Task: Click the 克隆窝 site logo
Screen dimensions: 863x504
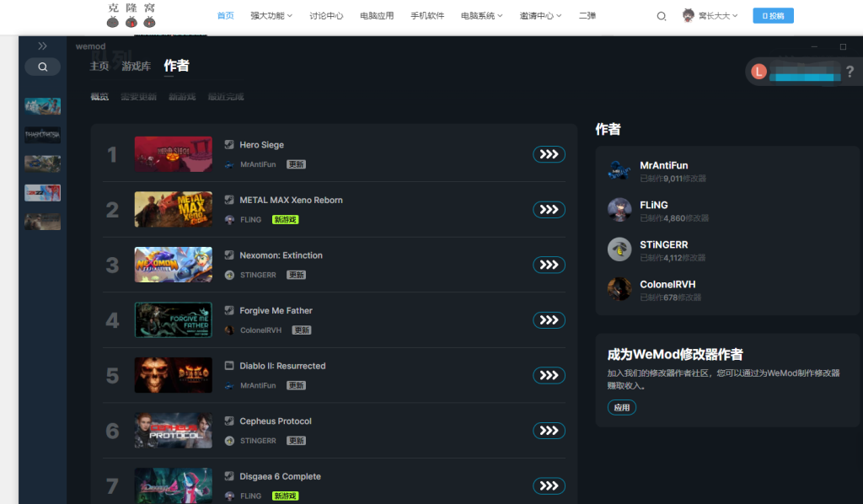Action: (131, 15)
